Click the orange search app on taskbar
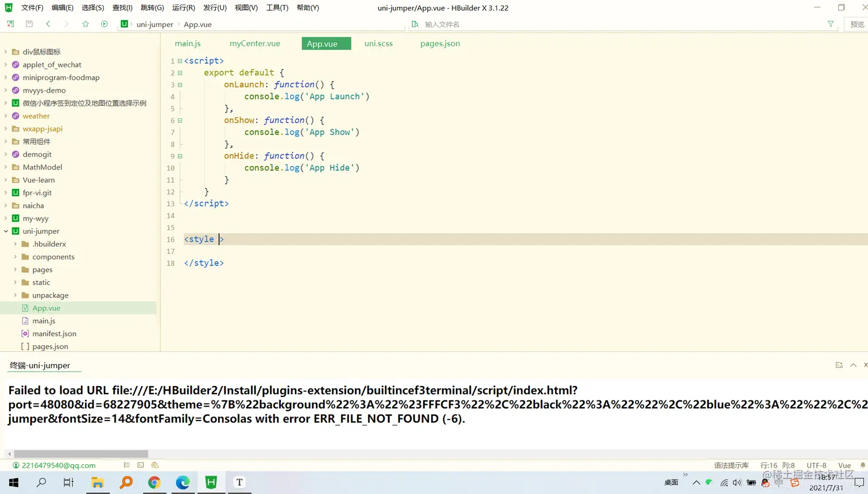This screenshot has width=868, height=494. click(x=126, y=483)
